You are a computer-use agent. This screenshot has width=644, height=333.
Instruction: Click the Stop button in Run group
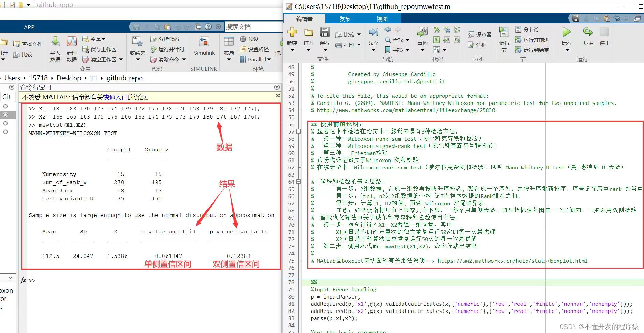click(605, 37)
